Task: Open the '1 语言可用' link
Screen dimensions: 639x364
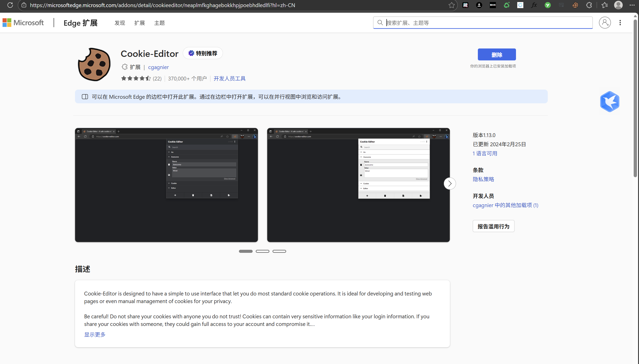Action: click(485, 154)
